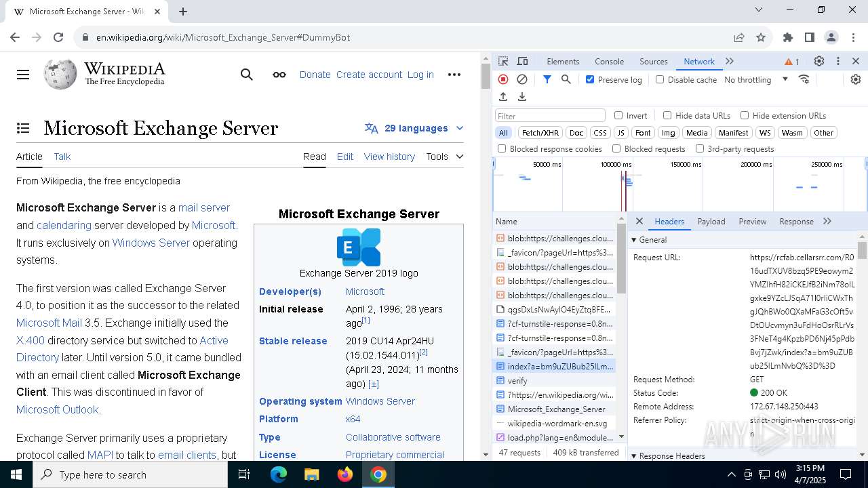Open network conditions wifi icon
This screenshot has height=488, width=868.
[x=804, y=79]
